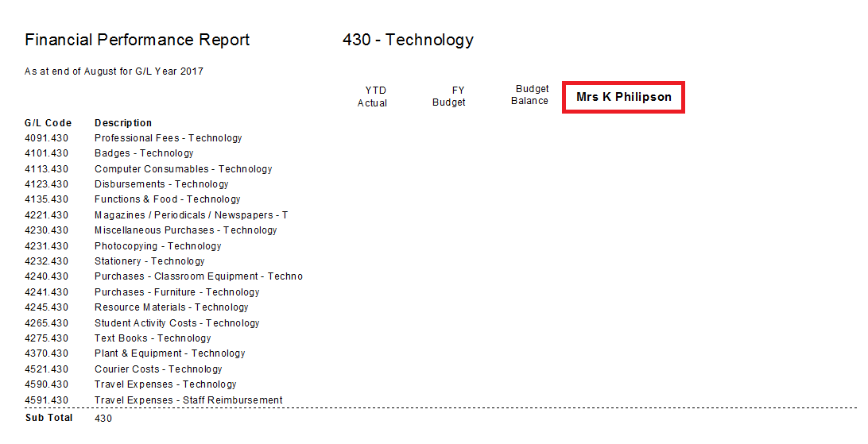Click Badges - Technology description

(144, 153)
